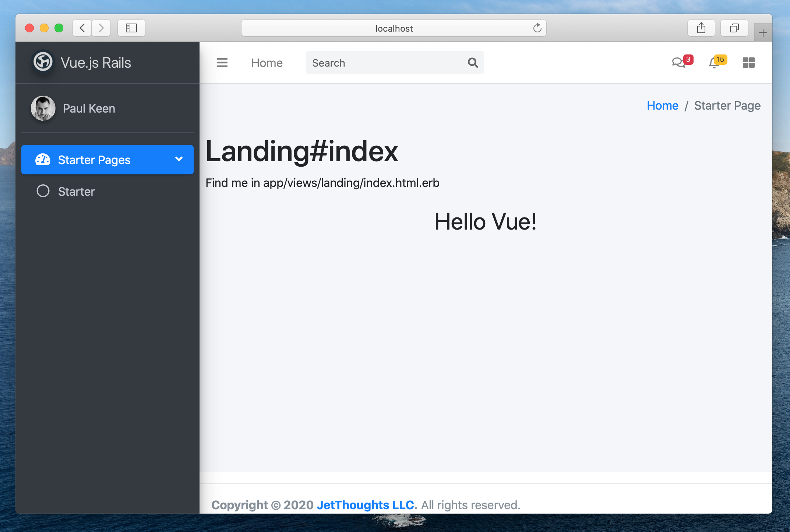
Task: Open the notifications bell icon
Action: click(714, 63)
